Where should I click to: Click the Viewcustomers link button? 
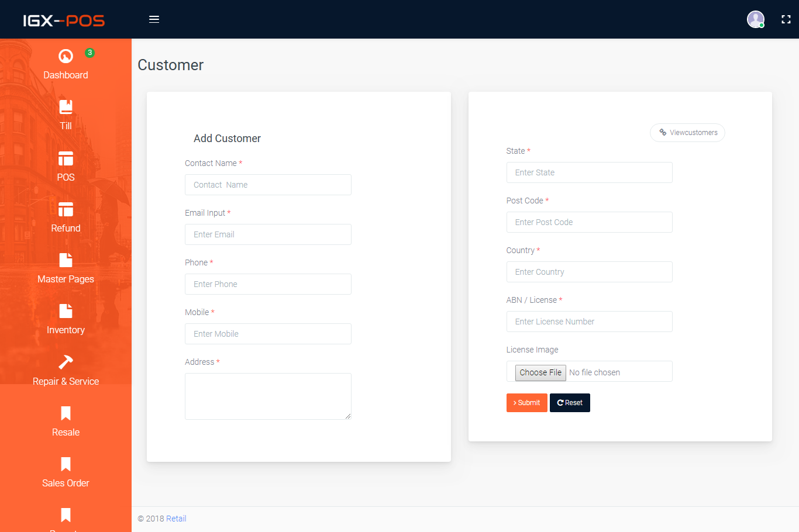(687, 133)
